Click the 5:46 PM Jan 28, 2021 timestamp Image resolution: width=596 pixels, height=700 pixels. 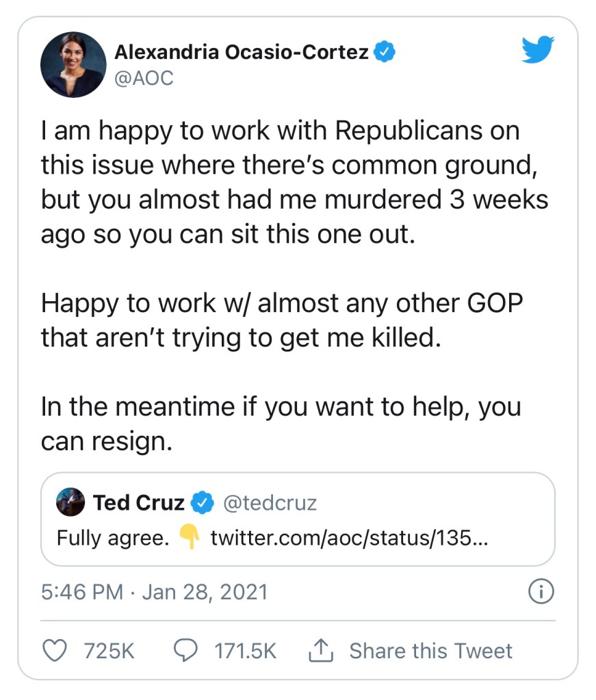pos(154,591)
